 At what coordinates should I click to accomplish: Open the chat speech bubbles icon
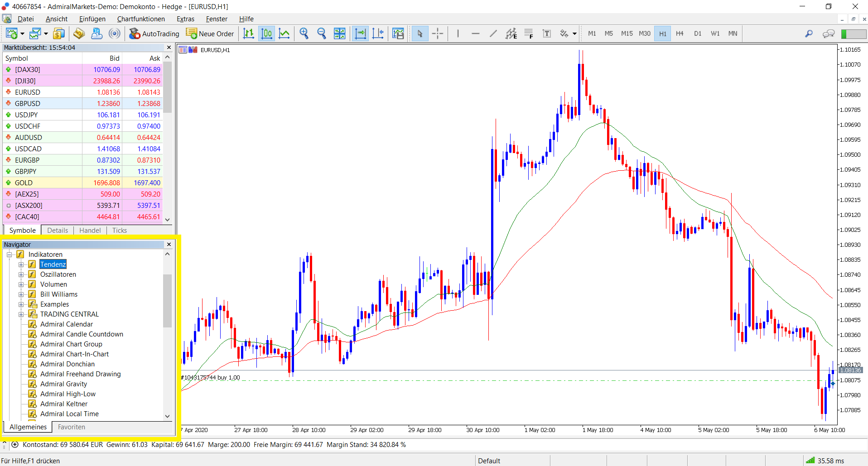829,34
